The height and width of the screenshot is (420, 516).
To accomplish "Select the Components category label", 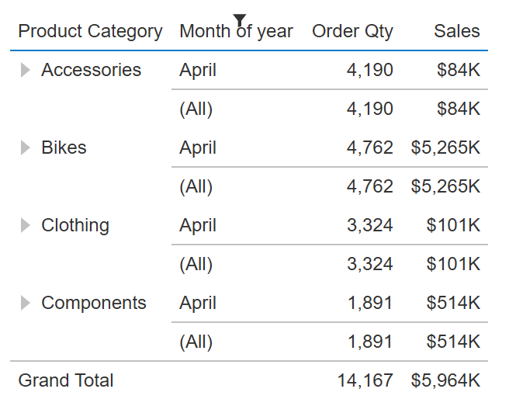I will pos(93,303).
